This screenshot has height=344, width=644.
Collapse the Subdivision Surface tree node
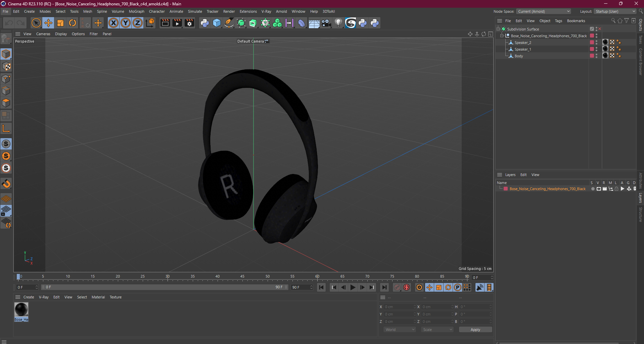click(x=498, y=29)
